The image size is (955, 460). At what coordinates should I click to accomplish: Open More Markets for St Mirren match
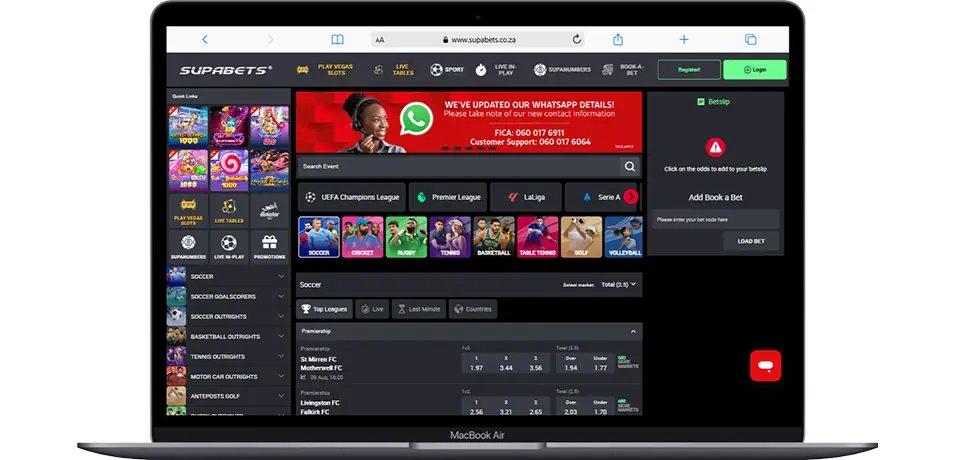(x=628, y=363)
